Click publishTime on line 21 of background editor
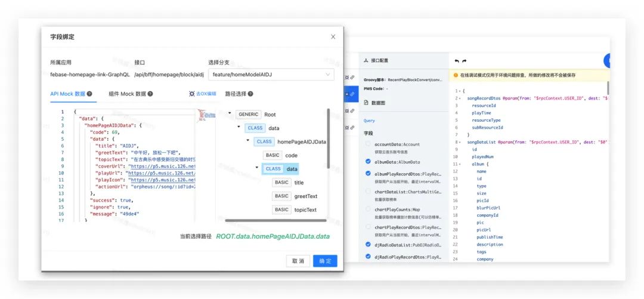 pos(490,238)
